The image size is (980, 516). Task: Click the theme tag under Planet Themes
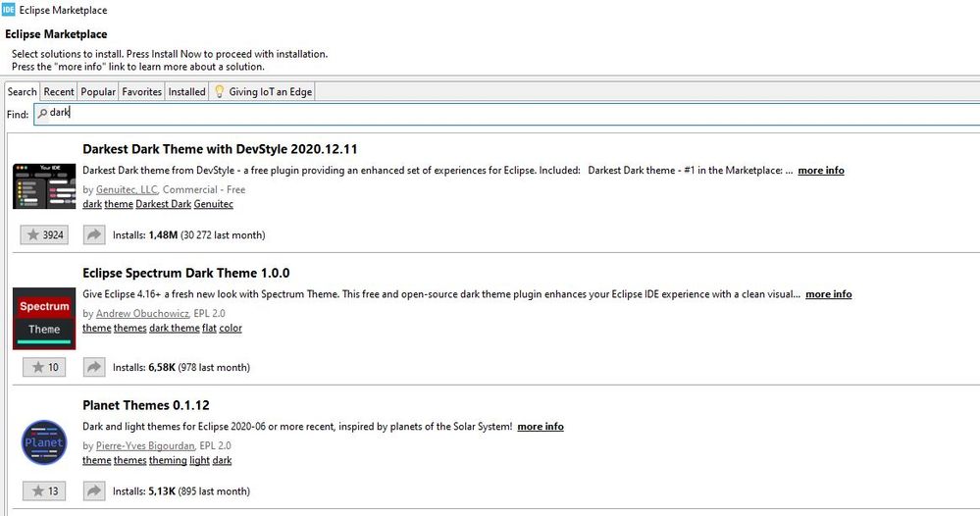tap(97, 460)
